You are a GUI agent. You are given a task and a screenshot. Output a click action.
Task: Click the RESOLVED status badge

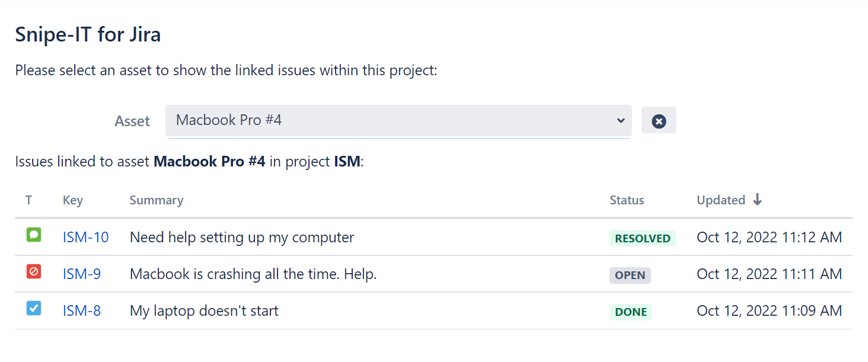click(x=642, y=238)
